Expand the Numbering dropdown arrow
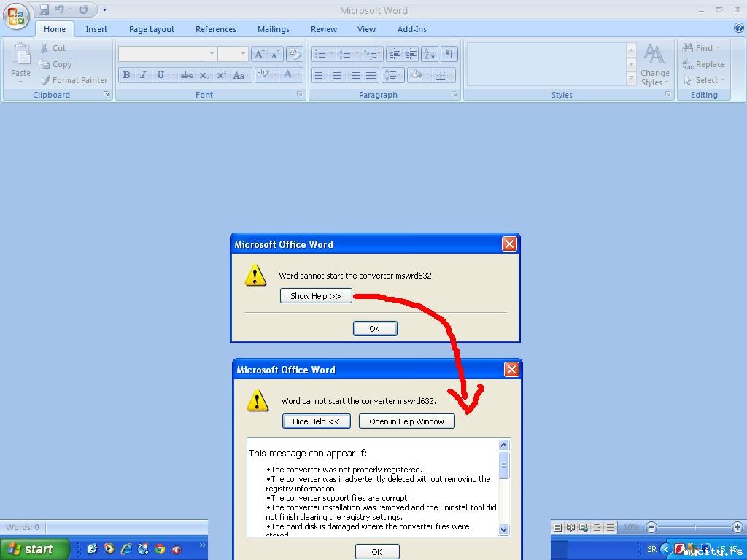 coord(356,54)
